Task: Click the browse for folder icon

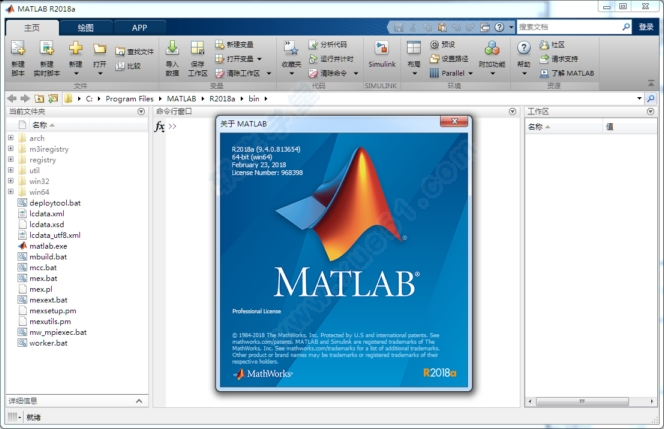Action: point(53,99)
